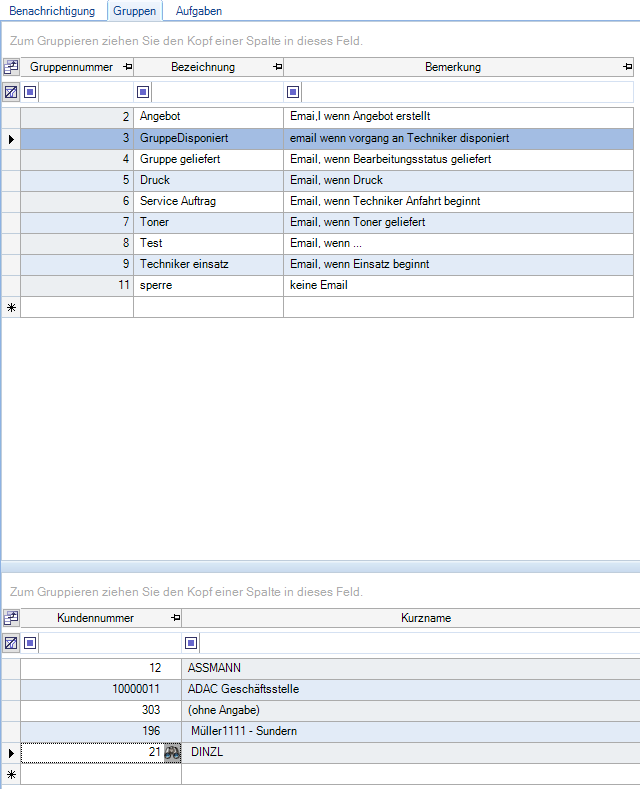Open column chooser in groups grid

11,67
